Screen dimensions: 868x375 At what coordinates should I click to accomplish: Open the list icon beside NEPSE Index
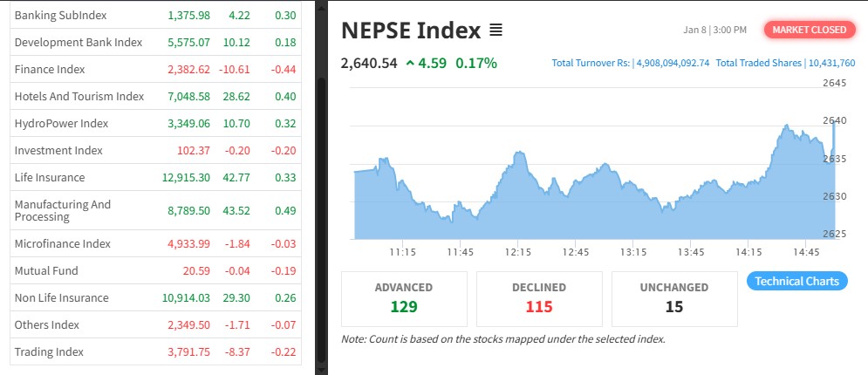click(496, 31)
